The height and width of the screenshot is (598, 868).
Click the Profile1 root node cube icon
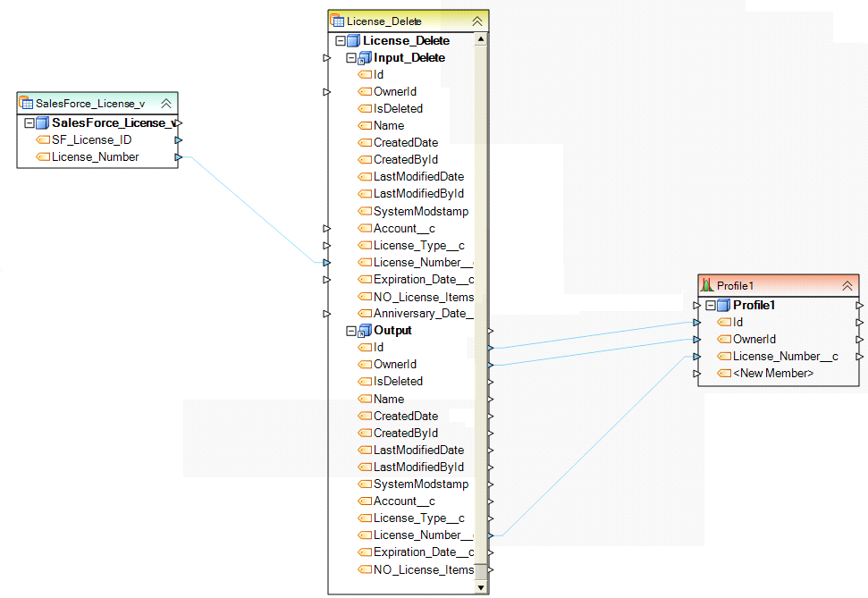tap(724, 306)
